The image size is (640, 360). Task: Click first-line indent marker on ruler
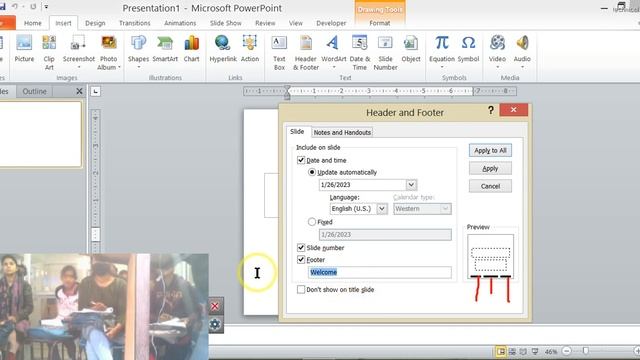[287, 89]
